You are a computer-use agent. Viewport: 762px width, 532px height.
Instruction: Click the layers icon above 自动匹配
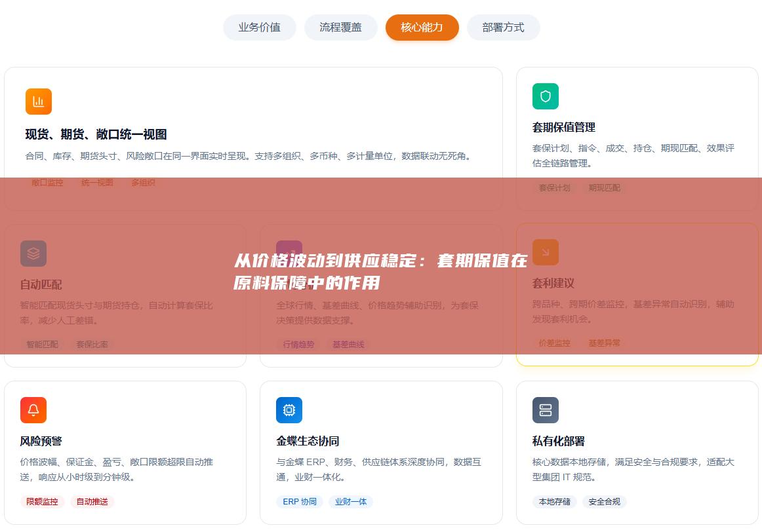33,254
